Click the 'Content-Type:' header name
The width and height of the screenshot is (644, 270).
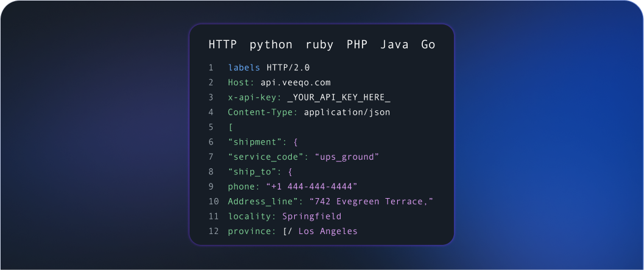point(263,112)
